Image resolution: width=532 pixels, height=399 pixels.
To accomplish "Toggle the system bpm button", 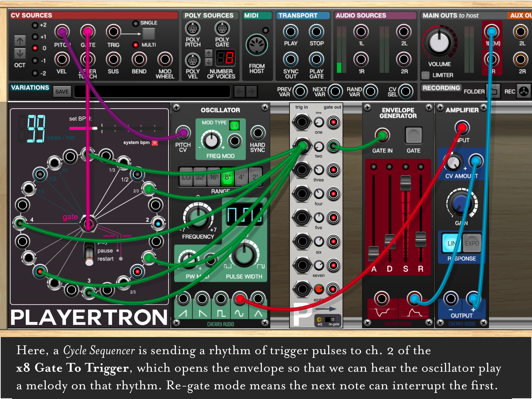I will [x=155, y=143].
